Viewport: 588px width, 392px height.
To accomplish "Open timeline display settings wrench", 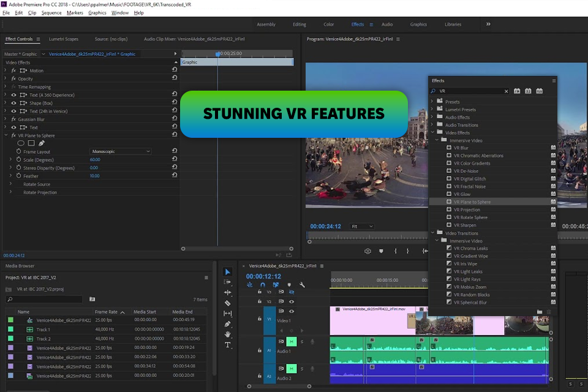I will [302, 285].
